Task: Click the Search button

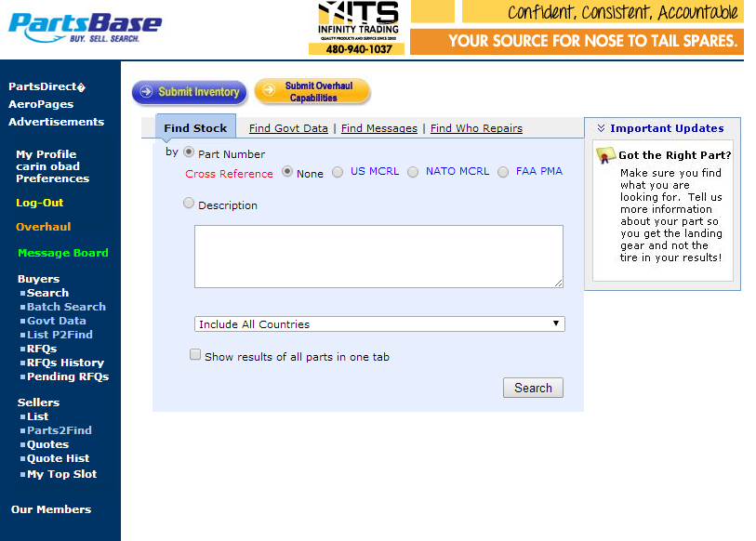Action: tap(533, 388)
